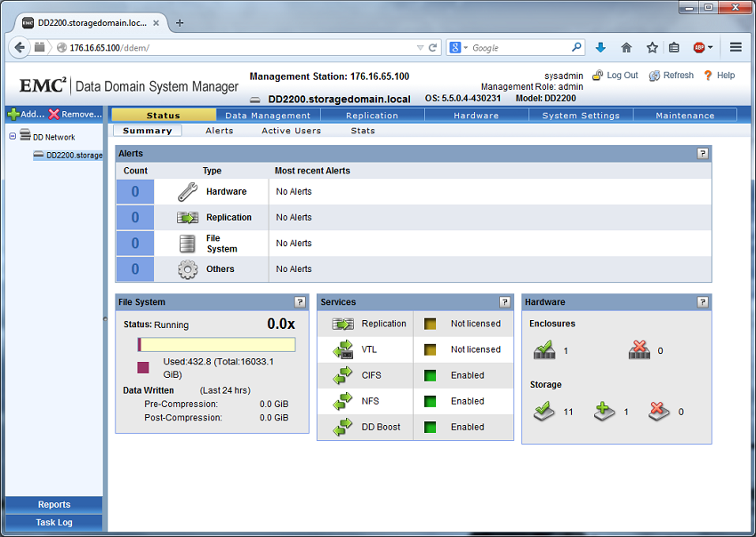Open the Data Management tab
This screenshot has height=537, width=756.
click(268, 116)
